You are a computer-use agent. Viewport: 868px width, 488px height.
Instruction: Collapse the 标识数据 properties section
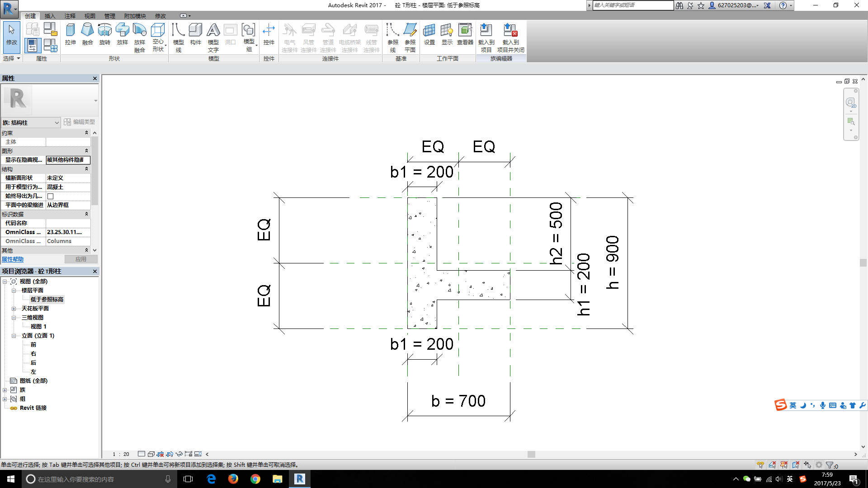(86, 214)
